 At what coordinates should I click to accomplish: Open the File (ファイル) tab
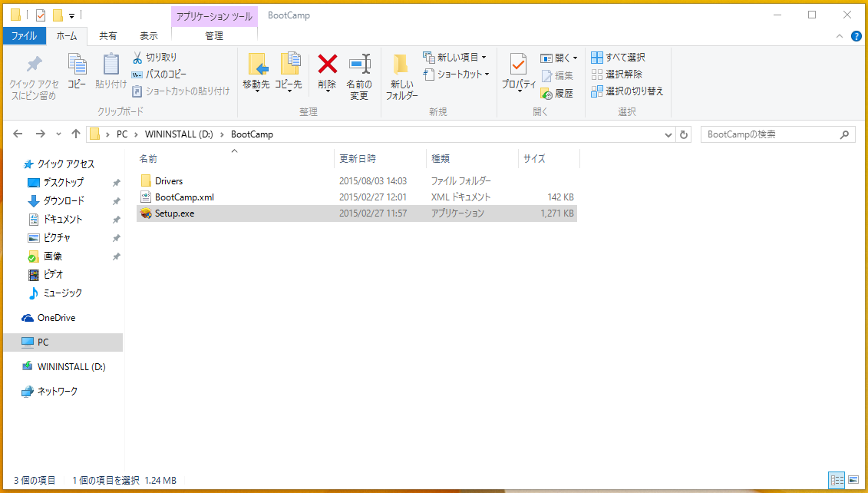25,36
